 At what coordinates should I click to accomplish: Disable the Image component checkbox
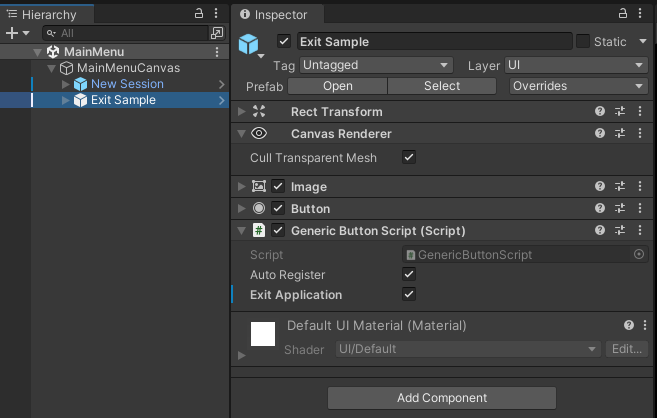click(278, 186)
